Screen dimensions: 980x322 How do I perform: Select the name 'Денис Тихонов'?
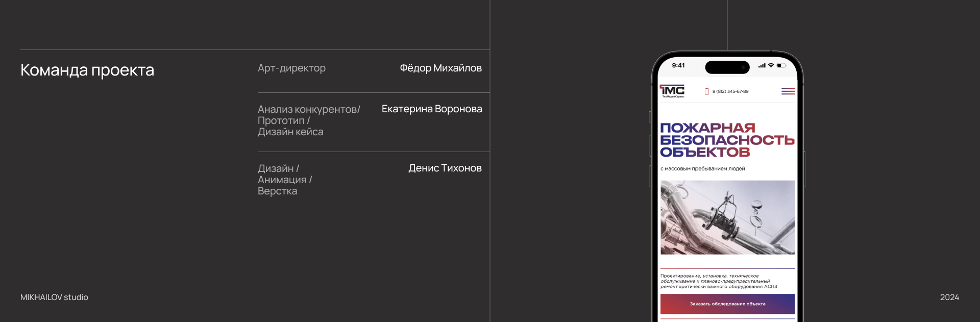(445, 168)
